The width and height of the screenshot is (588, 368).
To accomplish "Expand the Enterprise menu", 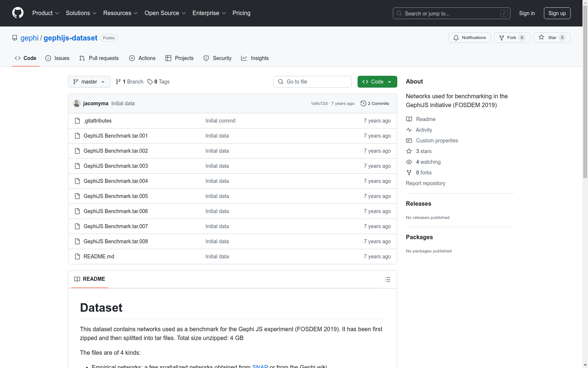I will coord(209,13).
